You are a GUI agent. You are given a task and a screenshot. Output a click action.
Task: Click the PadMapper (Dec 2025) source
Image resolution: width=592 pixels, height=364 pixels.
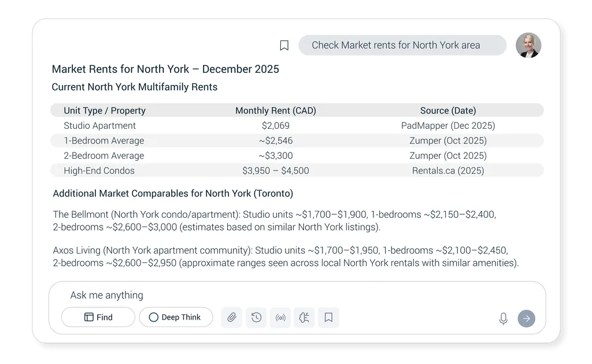(448, 125)
